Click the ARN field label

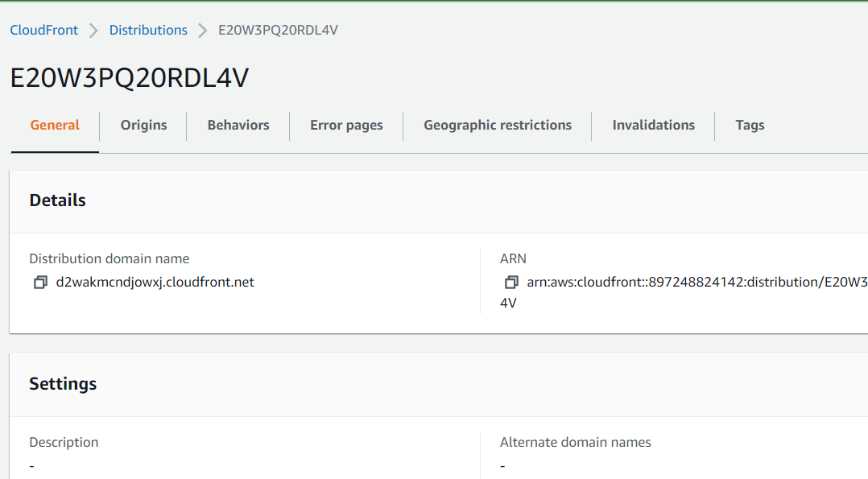coord(513,258)
